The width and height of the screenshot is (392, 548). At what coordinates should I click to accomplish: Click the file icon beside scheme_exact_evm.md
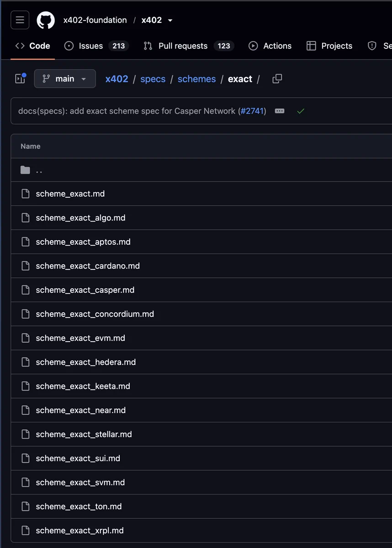tap(26, 338)
